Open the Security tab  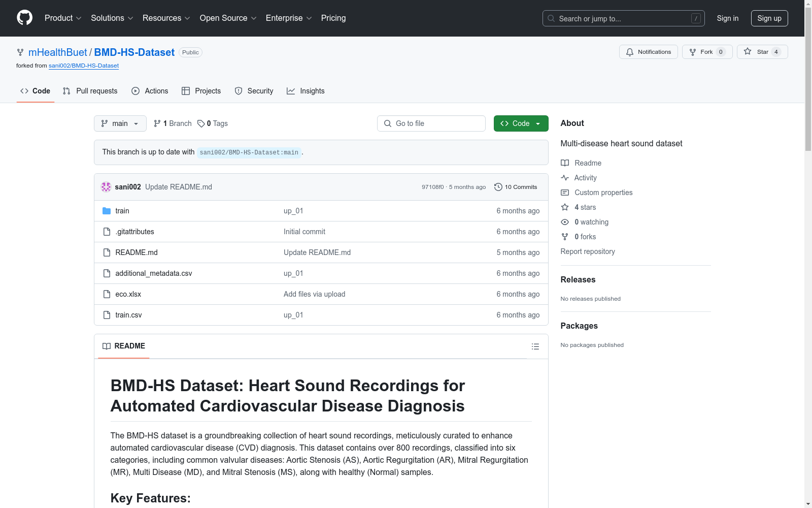[254, 91]
